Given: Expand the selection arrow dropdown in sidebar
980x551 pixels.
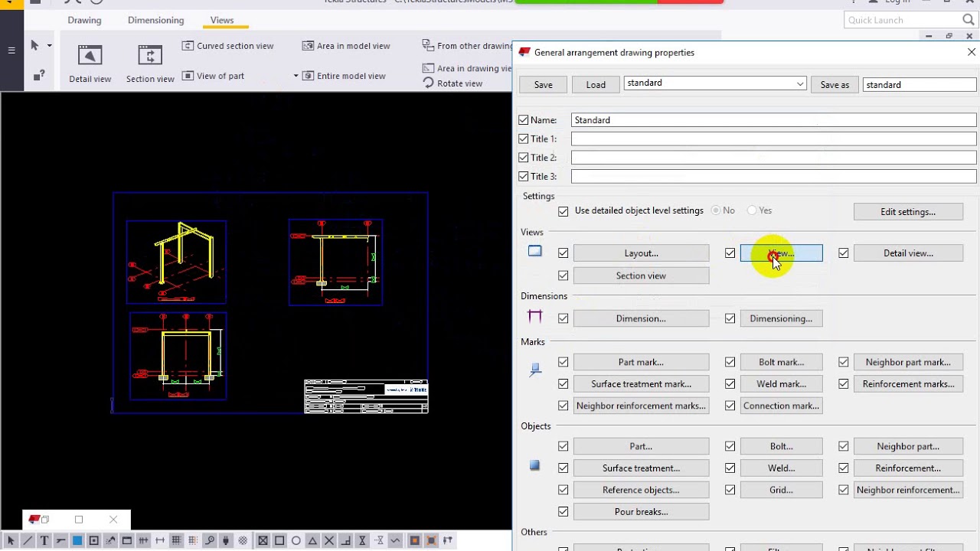Looking at the screenshot, I should point(50,46).
